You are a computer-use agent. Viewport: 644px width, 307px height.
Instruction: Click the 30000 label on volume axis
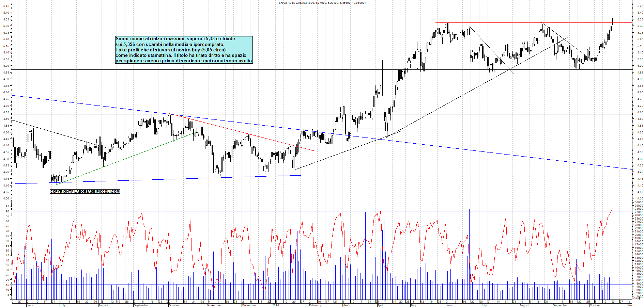(639, 202)
